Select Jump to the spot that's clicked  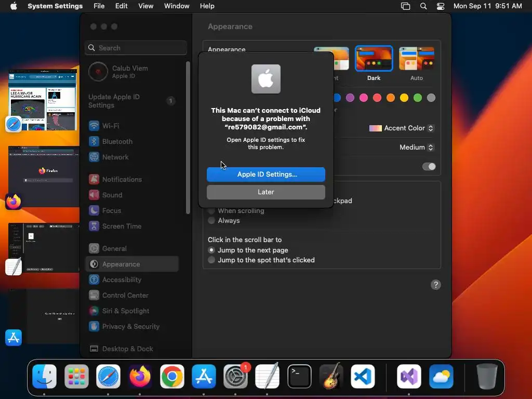(x=211, y=260)
